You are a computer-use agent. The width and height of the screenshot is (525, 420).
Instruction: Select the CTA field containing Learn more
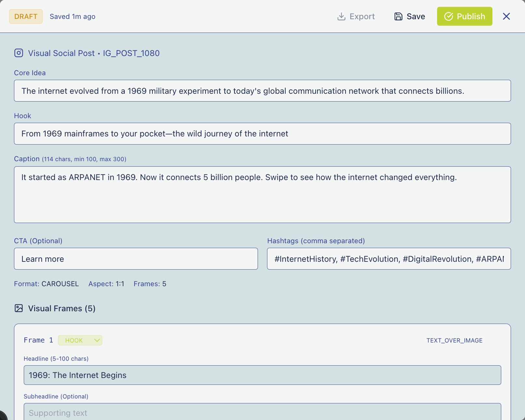click(136, 259)
